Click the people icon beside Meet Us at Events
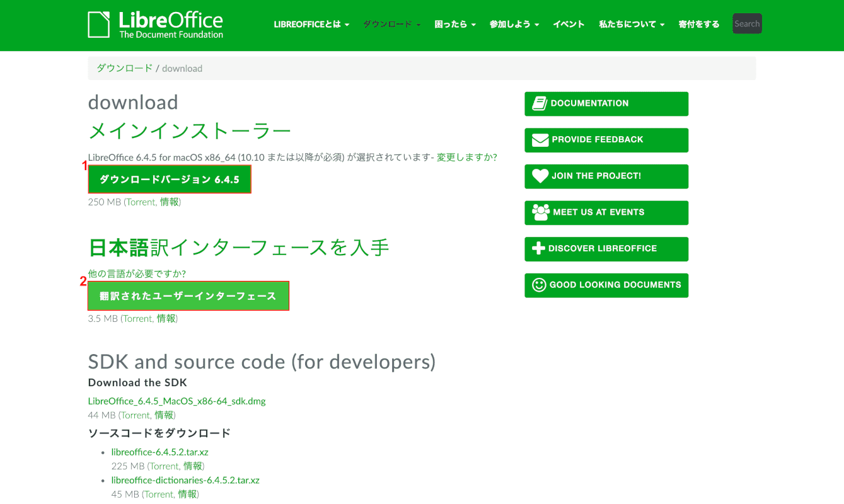The image size is (844, 504). (541, 212)
